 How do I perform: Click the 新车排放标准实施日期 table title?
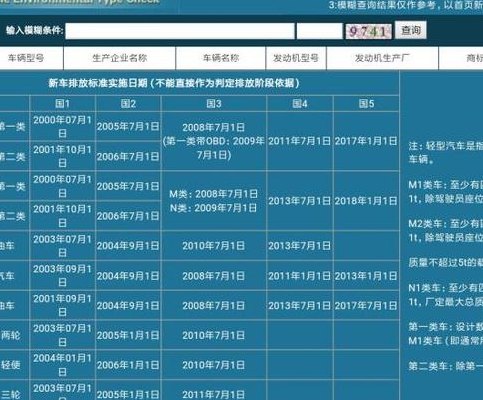point(174,83)
